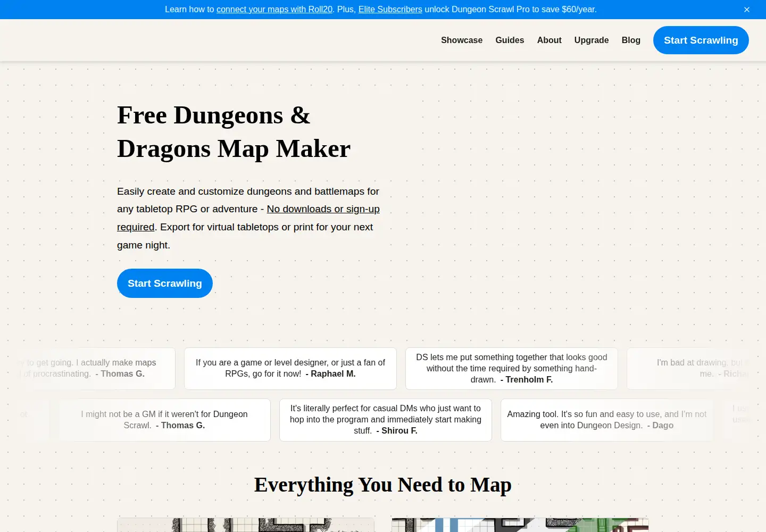This screenshot has width=766, height=532.
Task: Click the 'Free Dungeons & Dragons Map Maker' heading
Action: [x=234, y=132]
